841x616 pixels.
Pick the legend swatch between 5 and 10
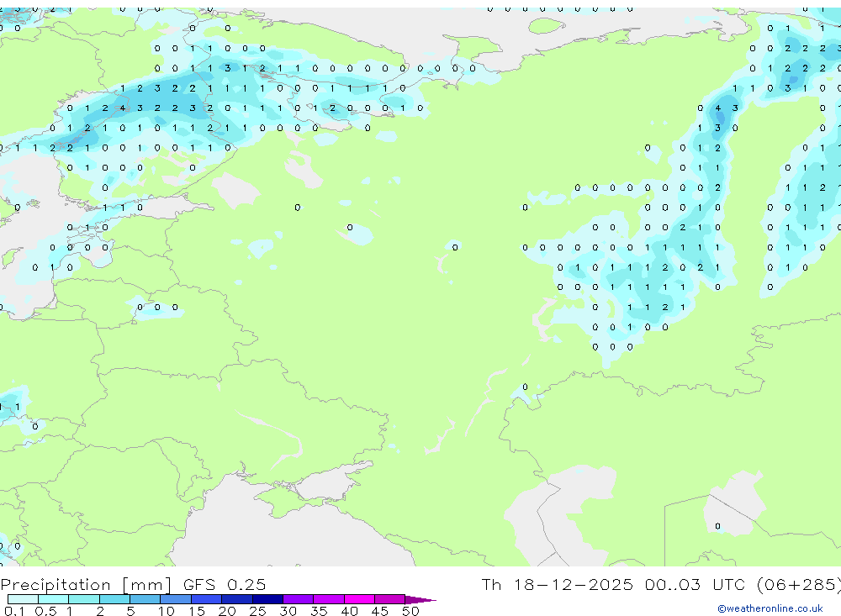pyautogui.click(x=145, y=599)
